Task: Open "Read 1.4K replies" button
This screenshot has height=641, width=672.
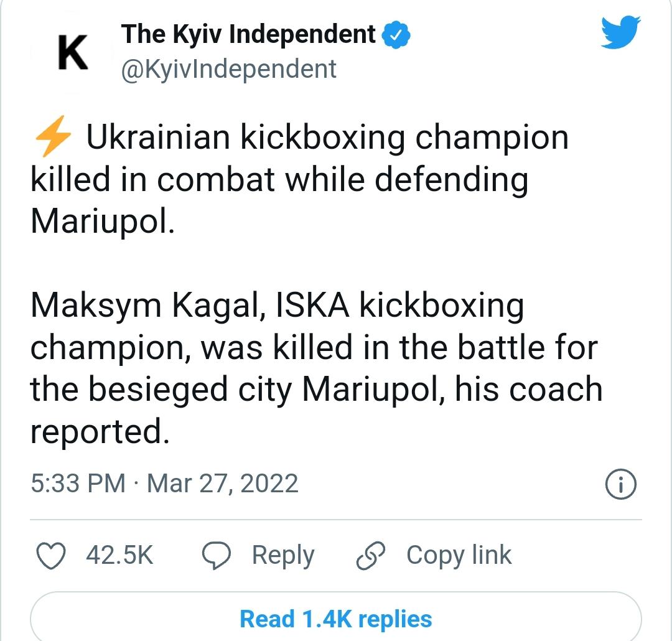Action: [x=335, y=619]
